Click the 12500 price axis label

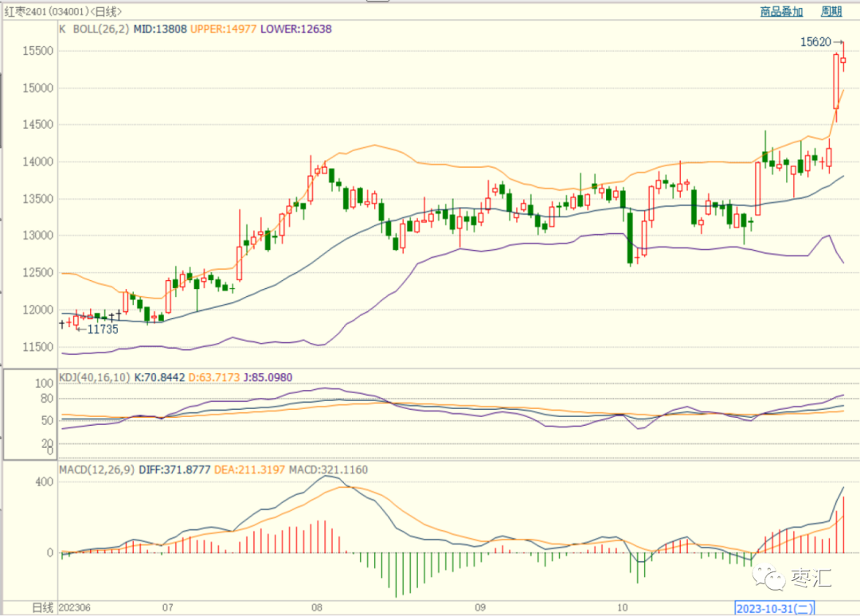(x=38, y=273)
